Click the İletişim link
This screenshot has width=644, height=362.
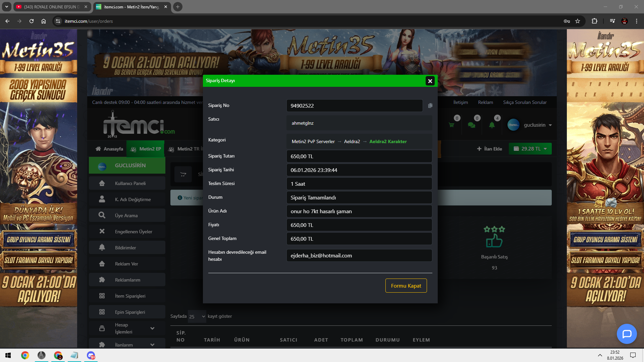461,102
